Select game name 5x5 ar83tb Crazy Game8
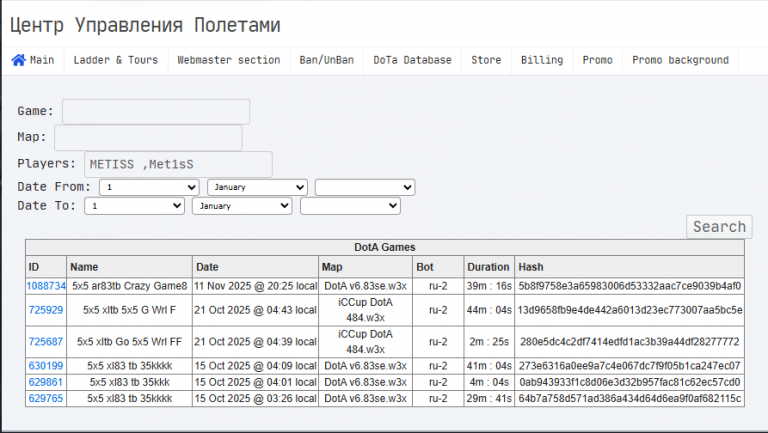 (x=129, y=286)
